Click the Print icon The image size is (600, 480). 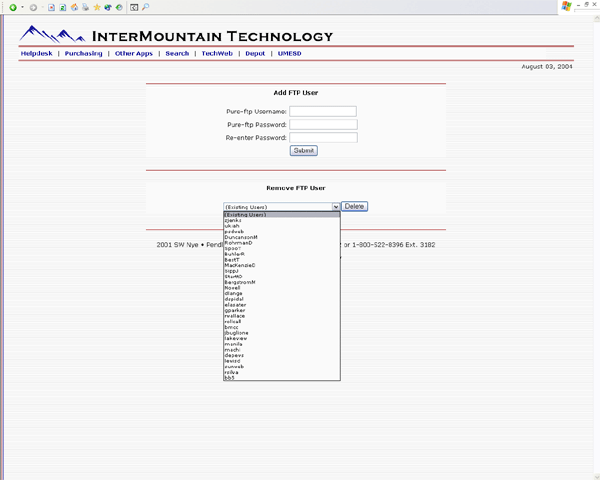coord(85,7)
